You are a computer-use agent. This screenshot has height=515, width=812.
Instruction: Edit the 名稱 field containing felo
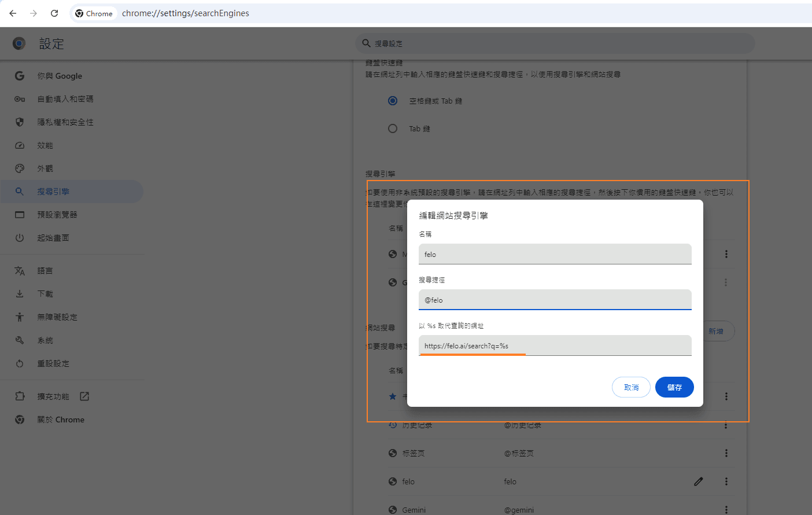(555, 254)
